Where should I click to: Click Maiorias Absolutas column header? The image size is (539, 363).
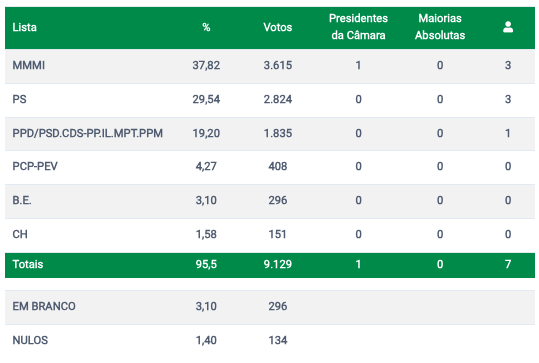pos(440,27)
